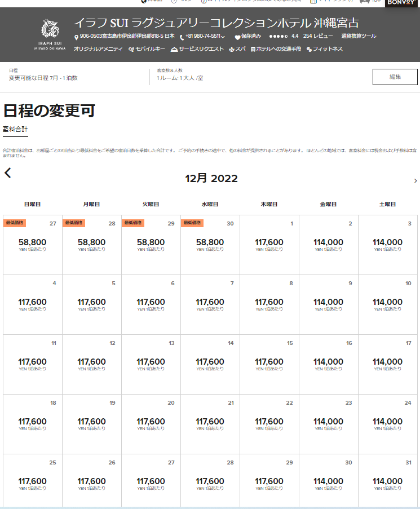
Task: Select December 31 calendar date
Action: (387, 483)
